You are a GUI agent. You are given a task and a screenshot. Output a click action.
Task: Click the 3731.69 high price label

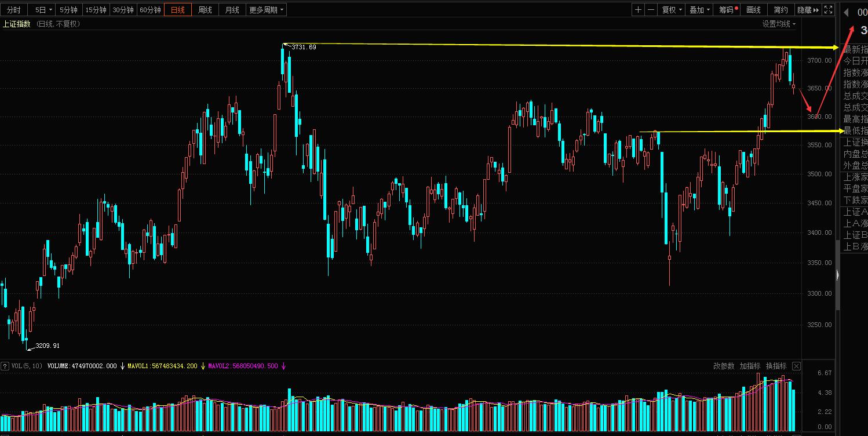304,47
